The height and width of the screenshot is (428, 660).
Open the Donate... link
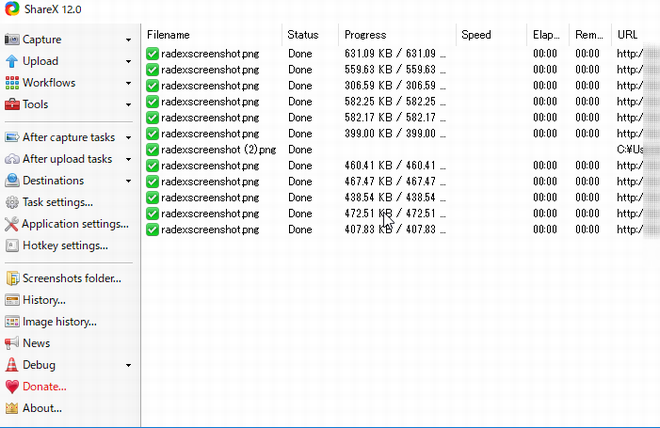(x=44, y=386)
